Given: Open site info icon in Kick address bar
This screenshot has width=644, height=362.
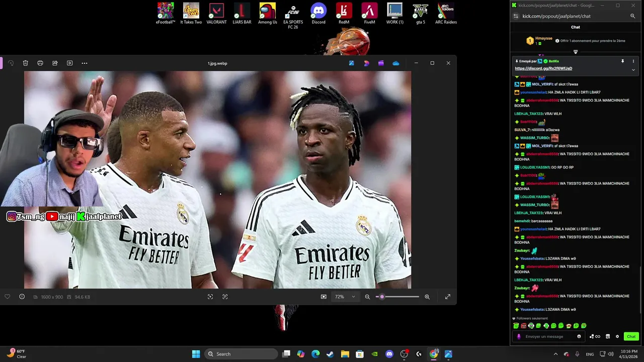Looking at the screenshot, I should [x=516, y=16].
